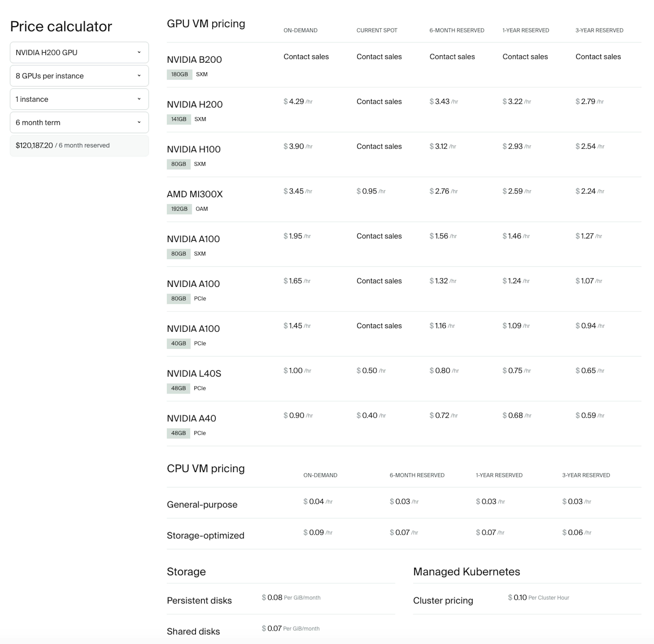Click the 141GB badge under NVIDIA H200
Image resolution: width=654 pixels, height=644 pixels.
click(179, 119)
